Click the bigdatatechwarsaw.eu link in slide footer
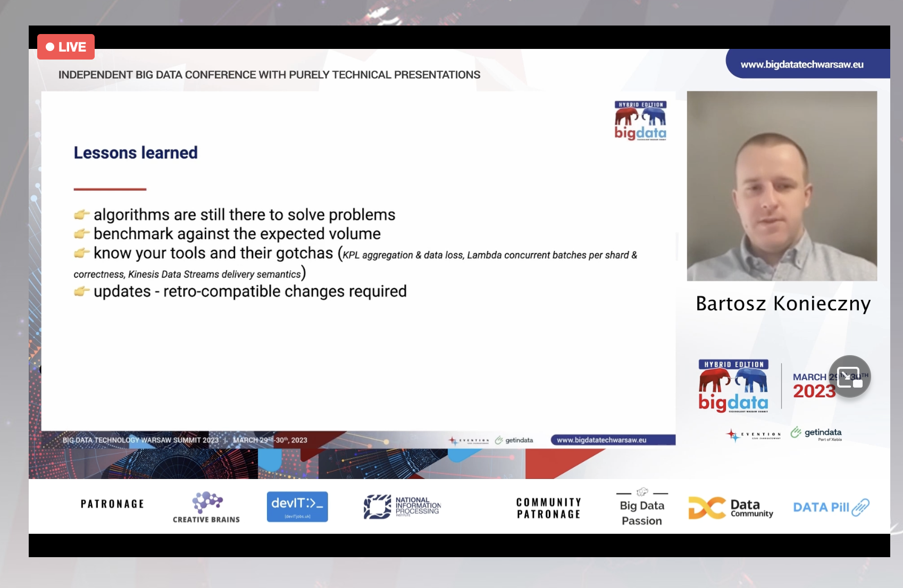903x588 pixels. click(x=601, y=440)
